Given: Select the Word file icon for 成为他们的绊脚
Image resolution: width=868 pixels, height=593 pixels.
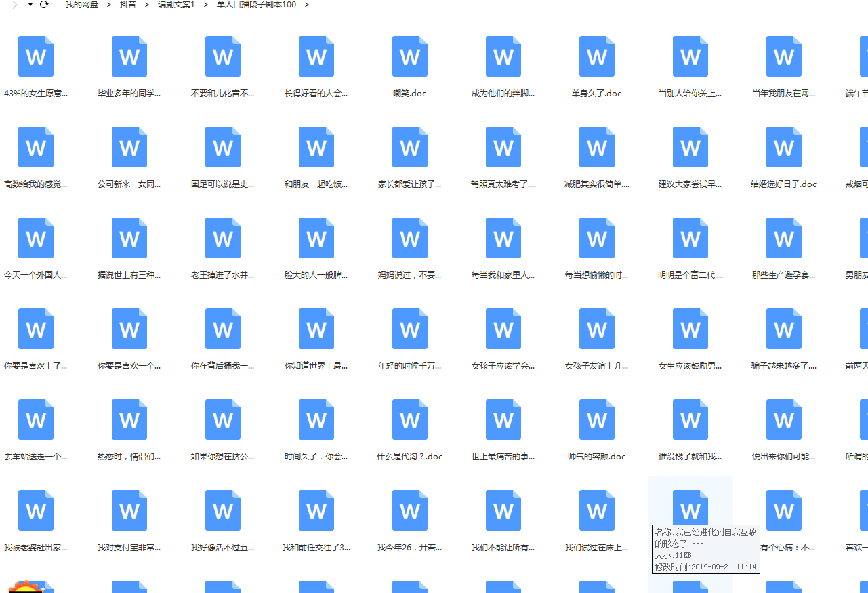Looking at the screenshot, I should [x=503, y=56].
